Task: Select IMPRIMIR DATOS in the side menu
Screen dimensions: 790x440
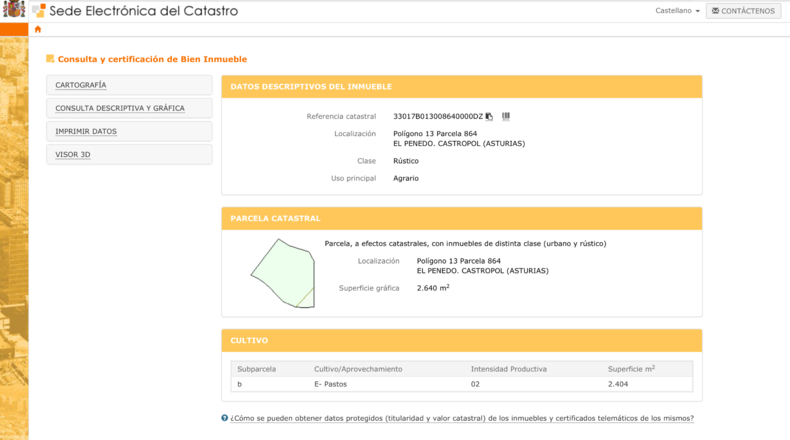Action: point(129,132)
